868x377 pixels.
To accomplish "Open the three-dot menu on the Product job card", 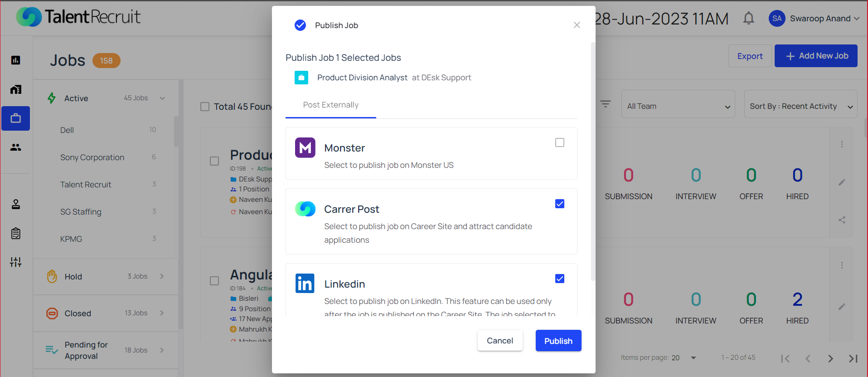I will coord(842,144).
